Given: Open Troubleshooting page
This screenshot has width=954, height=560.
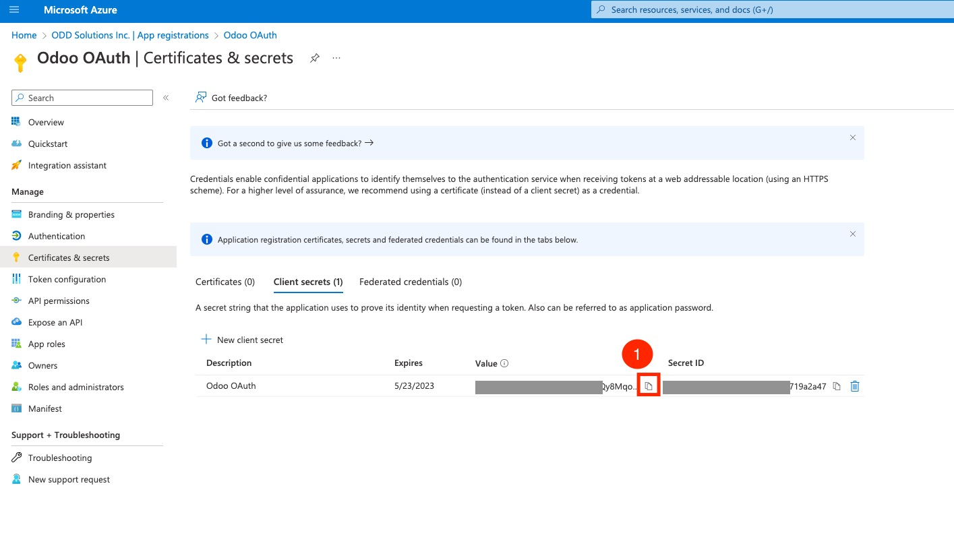Looking at the screenshot, I should tap(60, 458).
